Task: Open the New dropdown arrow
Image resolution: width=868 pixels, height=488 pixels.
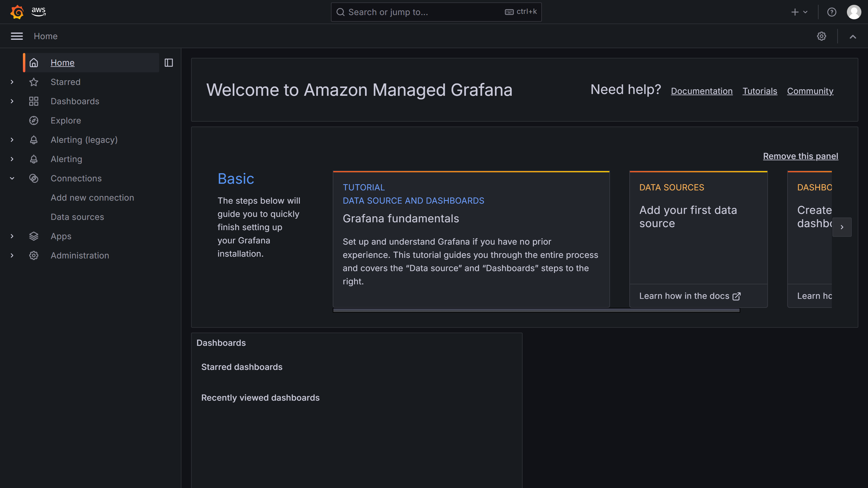Action: [x=806, y=12]
